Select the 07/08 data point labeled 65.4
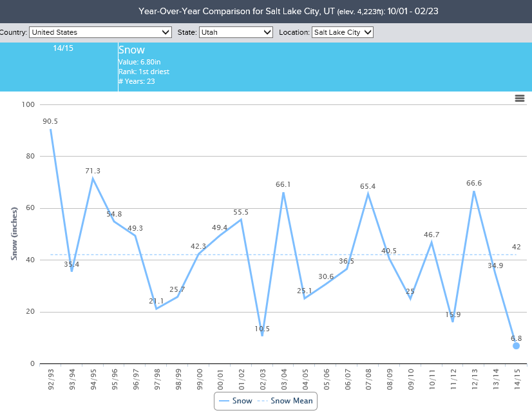The image size is (532, 415). tap(368, 194)
